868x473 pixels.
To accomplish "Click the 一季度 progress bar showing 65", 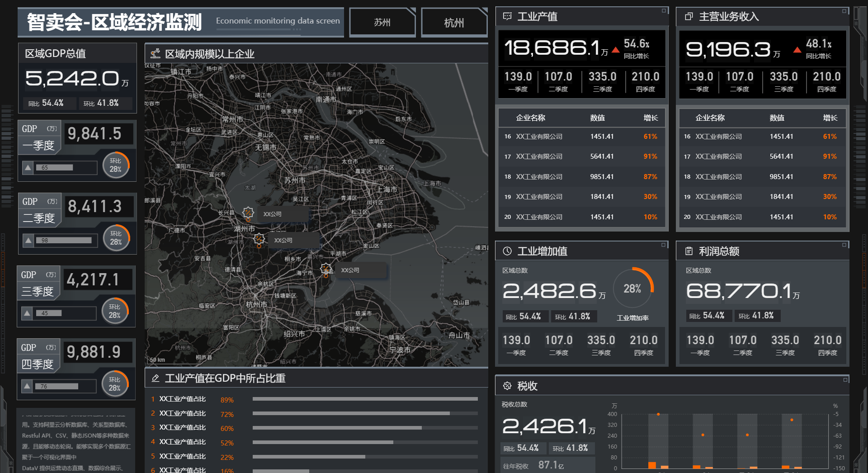I will tap(66, 168).
